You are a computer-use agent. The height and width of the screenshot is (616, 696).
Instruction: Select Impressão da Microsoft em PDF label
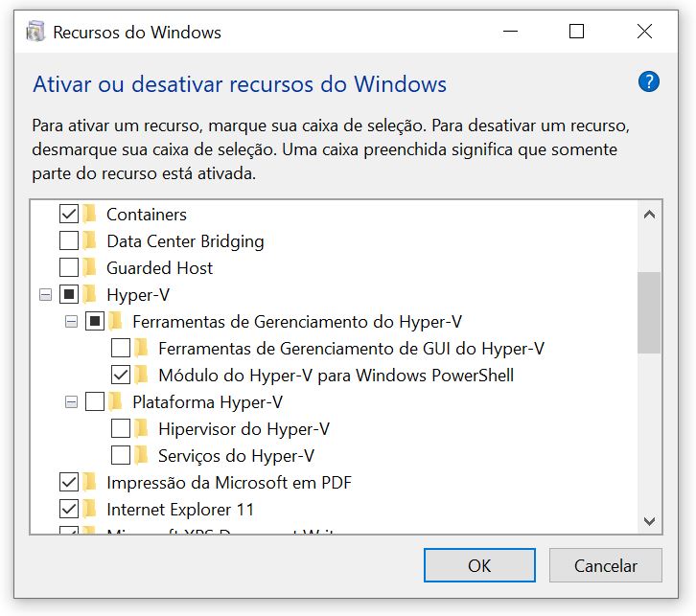pos(229,483)
